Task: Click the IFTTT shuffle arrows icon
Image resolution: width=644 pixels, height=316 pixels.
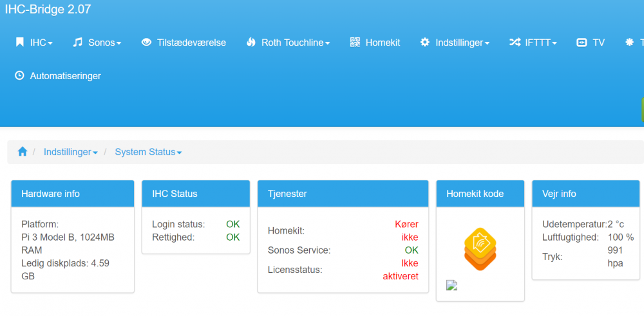Action: click(515, 42)
